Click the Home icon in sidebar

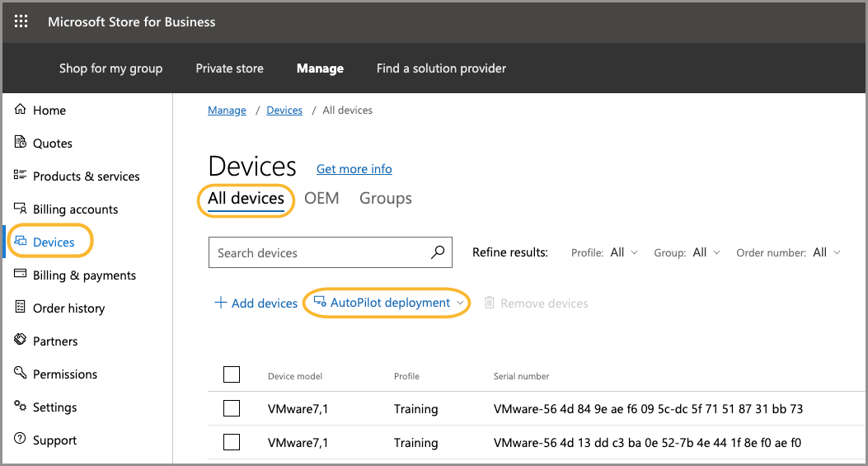point(21,110)
